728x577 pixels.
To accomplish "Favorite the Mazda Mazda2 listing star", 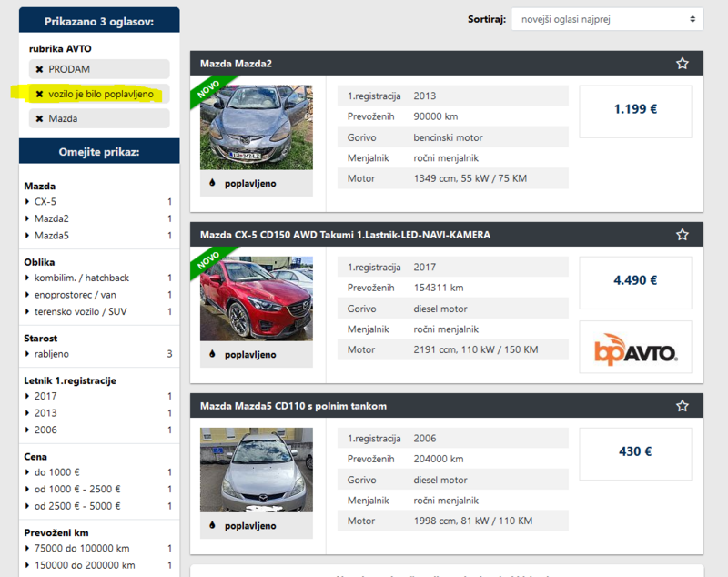I will click(682, 64).
